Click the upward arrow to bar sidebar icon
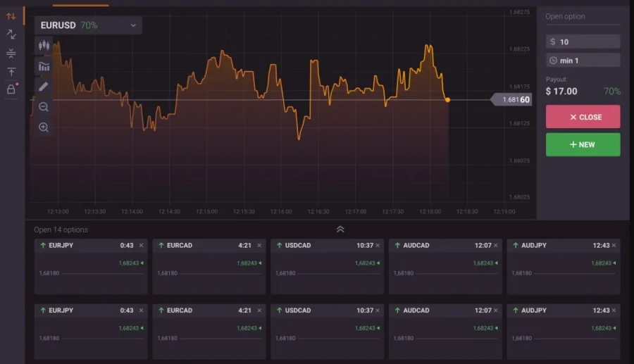634x364 pixels. (11, 72)
